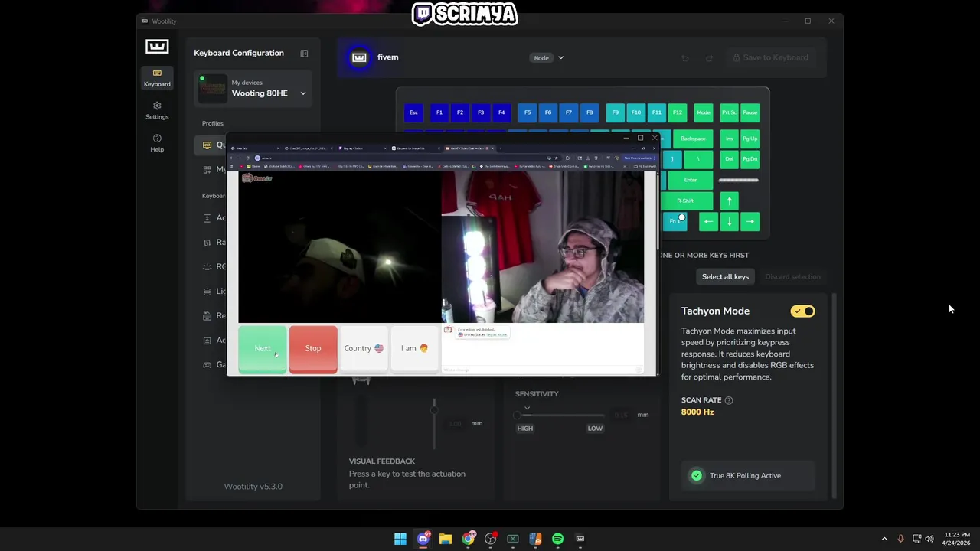Open the clock showing 11:23 PM
980x551 pixels.
[x=957, y=539]
